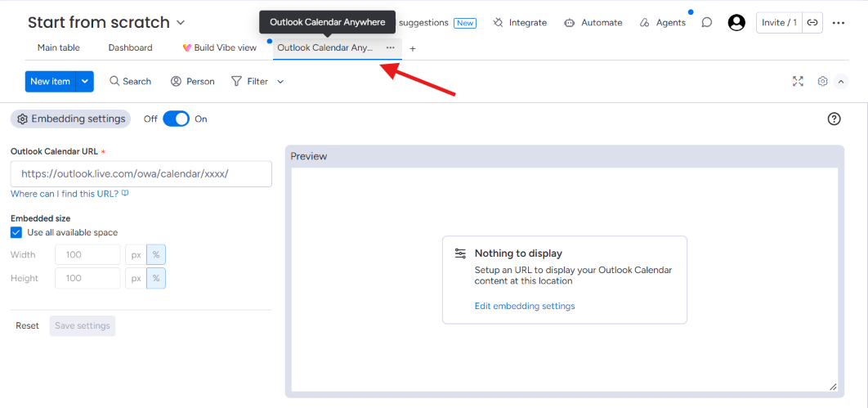Image resolution: width=868 pixels, height=408 pixels.
Task: Open the Outlook Calendar tab's three-dot menu
Action: click(x=390, y=47)
